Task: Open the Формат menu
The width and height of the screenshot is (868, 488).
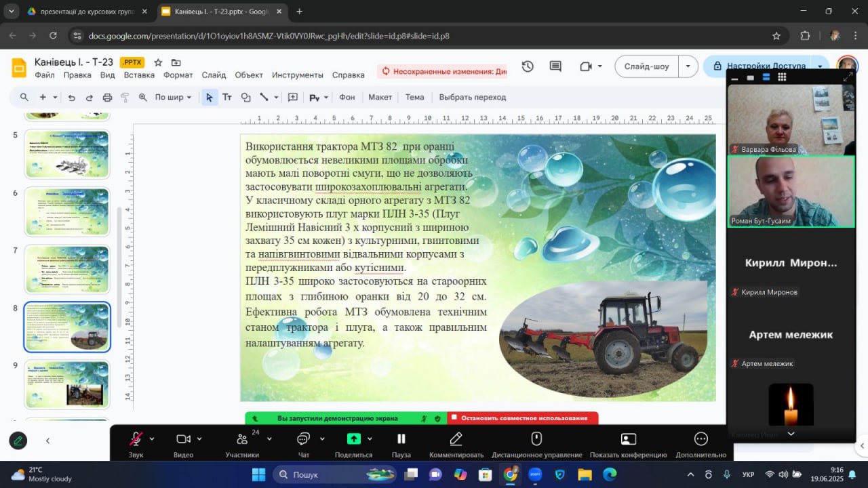Action: pos(178,75)
